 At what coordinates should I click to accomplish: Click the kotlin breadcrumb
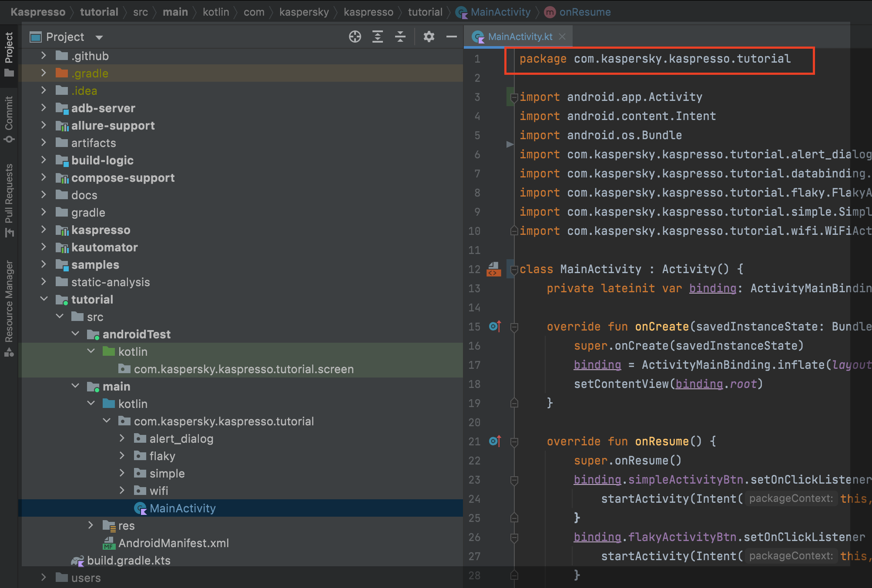click(216, 12)
